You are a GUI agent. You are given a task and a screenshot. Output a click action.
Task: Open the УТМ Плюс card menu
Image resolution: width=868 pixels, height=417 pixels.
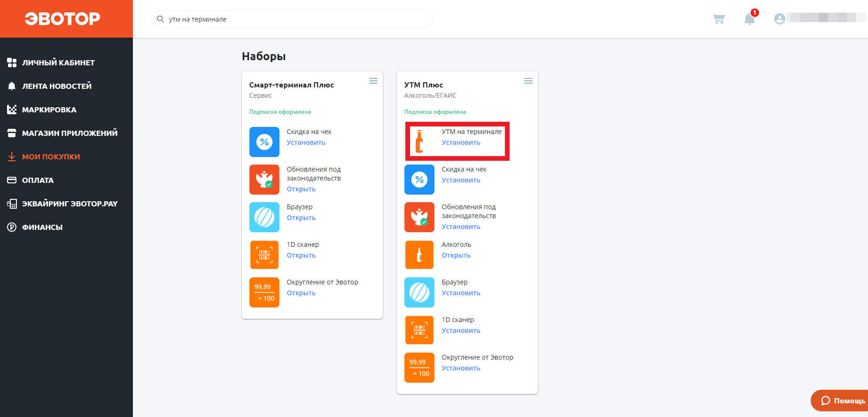pos(528,81)
